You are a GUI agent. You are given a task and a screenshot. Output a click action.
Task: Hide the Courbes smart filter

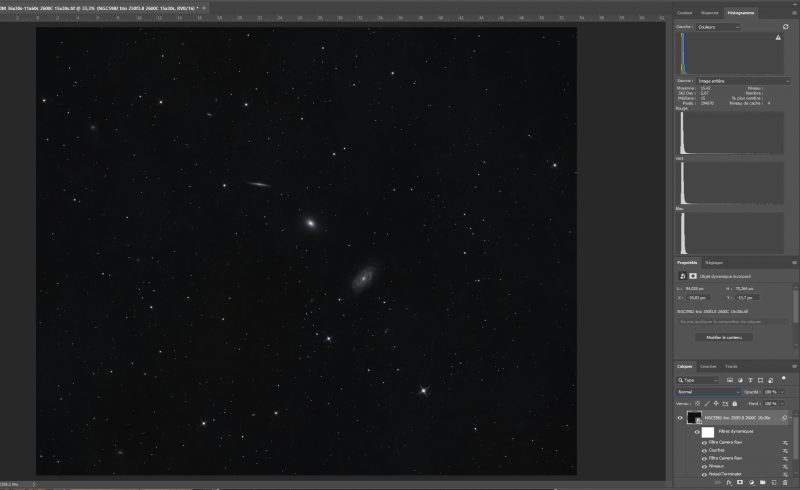pos(705,450)
